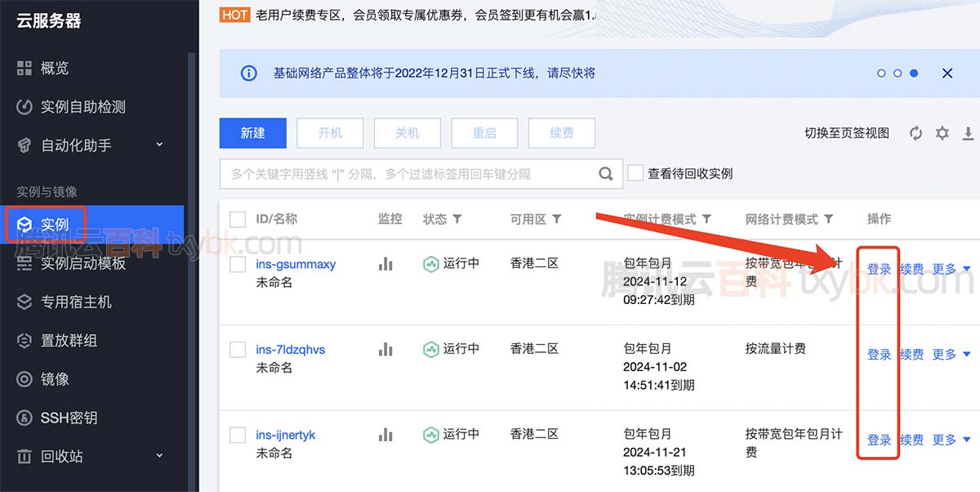Show the second banner slide dot
The image size is (980, 492).
898,74
